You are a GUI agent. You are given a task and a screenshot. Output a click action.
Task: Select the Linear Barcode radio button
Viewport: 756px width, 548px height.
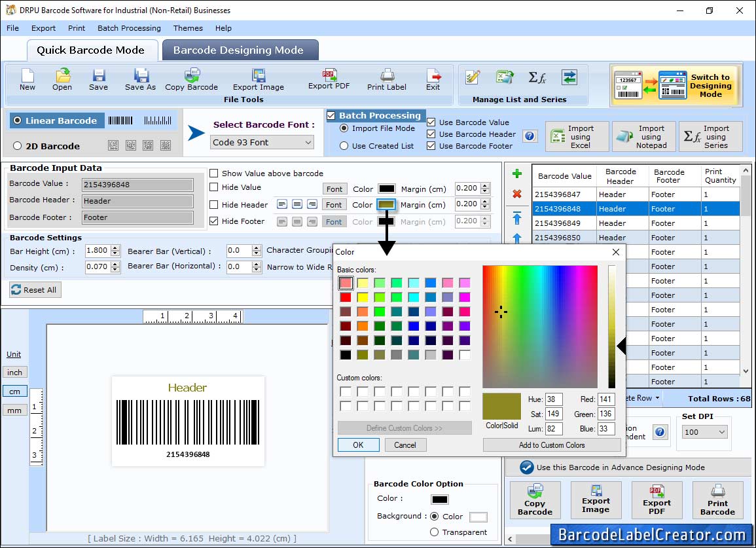[x=18, y=120]
